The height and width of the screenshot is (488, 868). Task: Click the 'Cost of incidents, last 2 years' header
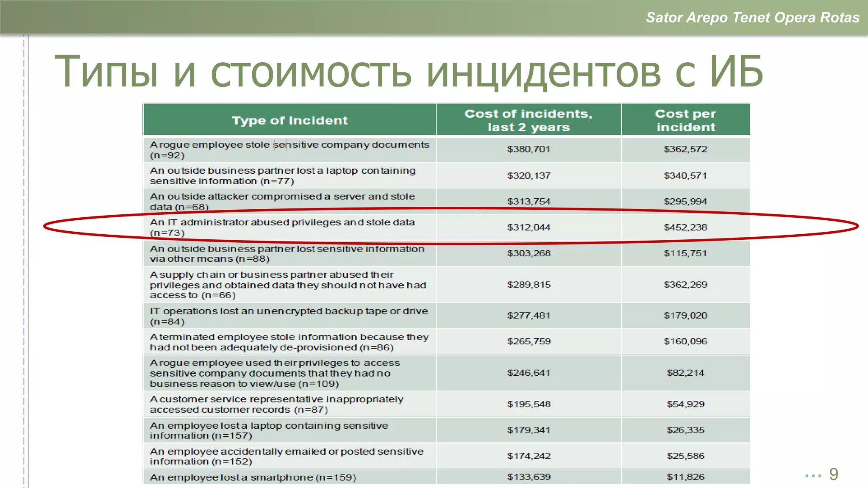529,120
